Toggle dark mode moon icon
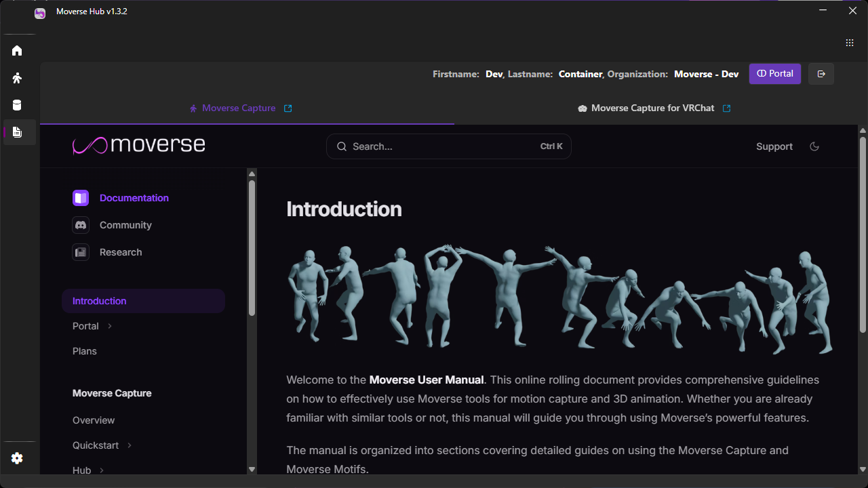 click(814, 146)
